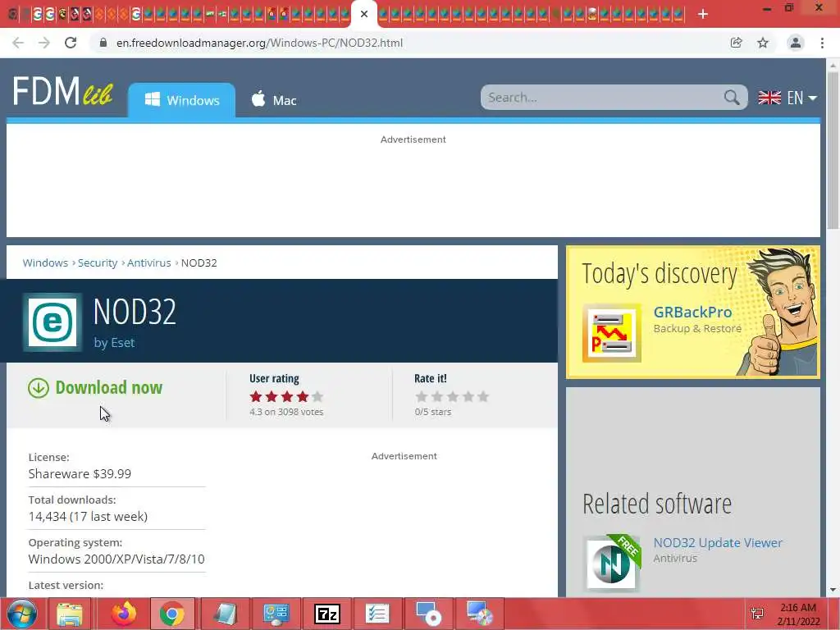Open the Antivirus breadcrumb link
This screenshot has height=630, width=840.
point(149,263)
